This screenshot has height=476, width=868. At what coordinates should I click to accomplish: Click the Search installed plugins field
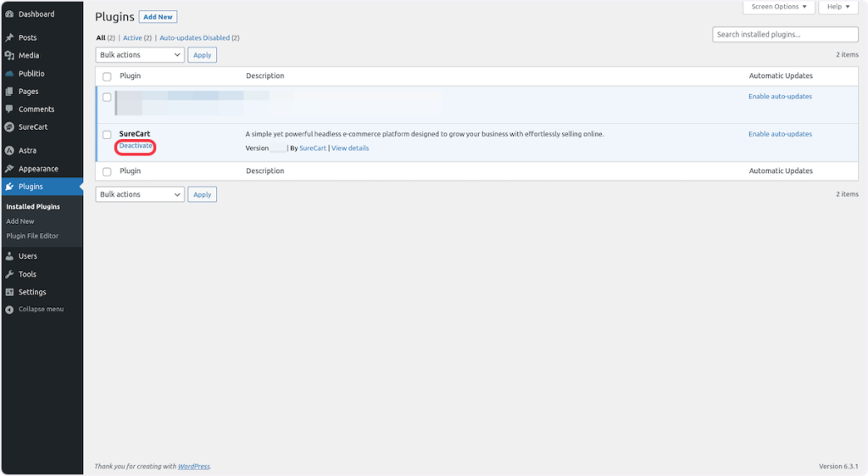click(x=785, y=35)
